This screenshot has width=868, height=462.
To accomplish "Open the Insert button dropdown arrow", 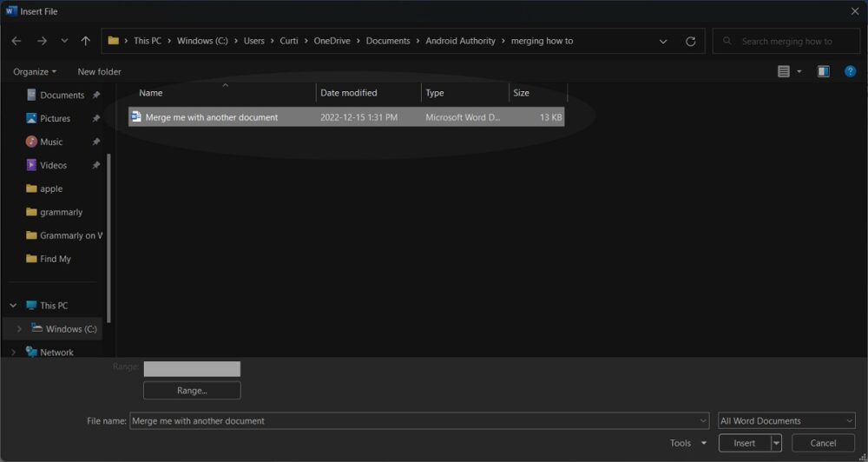I will click(777, 443).
